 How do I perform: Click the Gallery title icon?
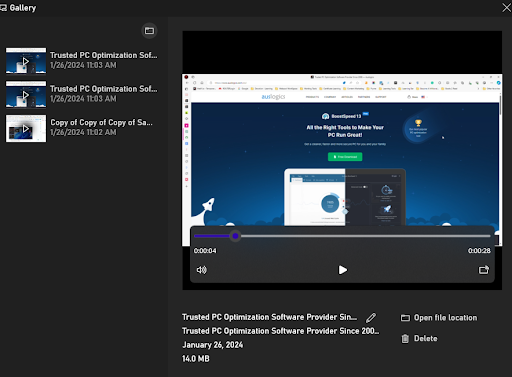coord(3,8)
